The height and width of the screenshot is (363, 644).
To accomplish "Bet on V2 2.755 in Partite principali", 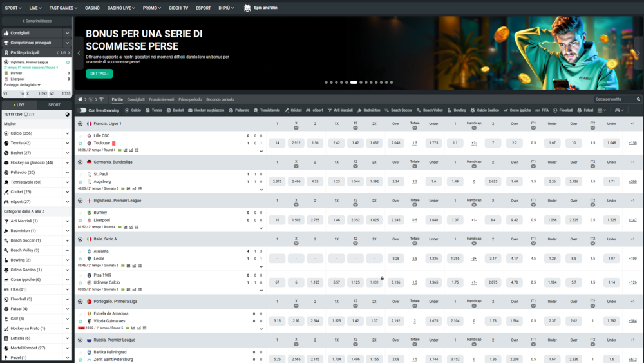I will [x=61, y=93].
